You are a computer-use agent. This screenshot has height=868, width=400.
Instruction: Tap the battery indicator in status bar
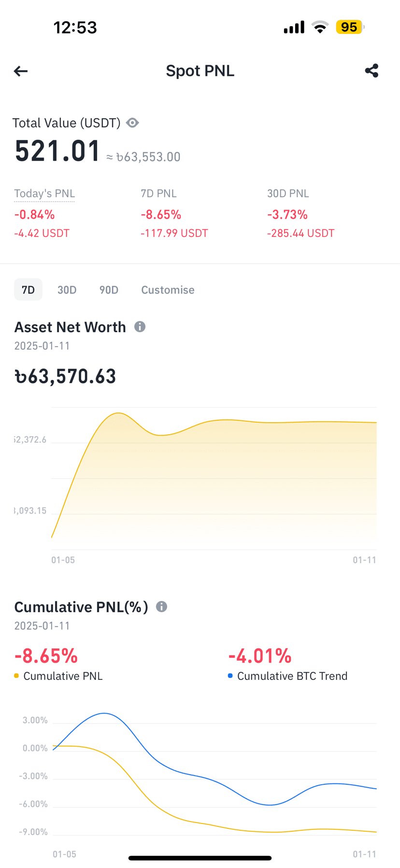pos(350,27)
